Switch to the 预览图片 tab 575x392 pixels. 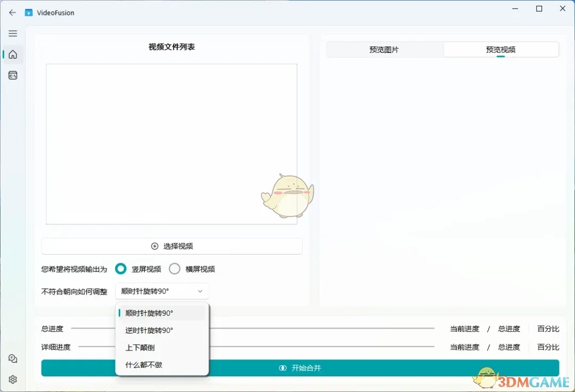(384, 49)
